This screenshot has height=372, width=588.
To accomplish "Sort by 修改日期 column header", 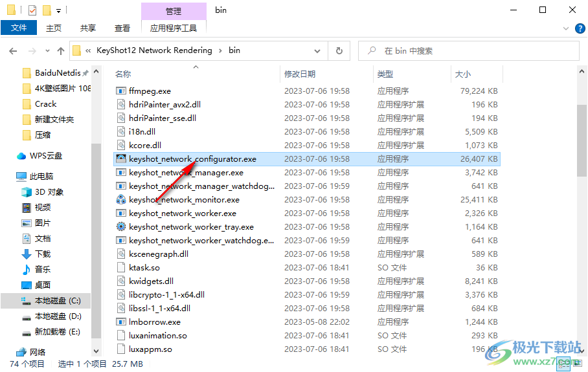I will (300, 74).
